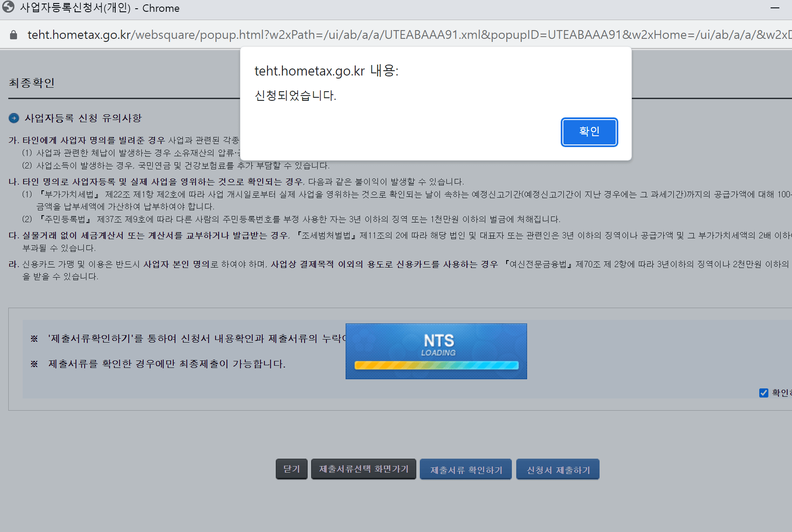Viewport: 792px width, 532px height.
Task: Click the padlock icon in the address bar
Action: [x=13, y=34]
